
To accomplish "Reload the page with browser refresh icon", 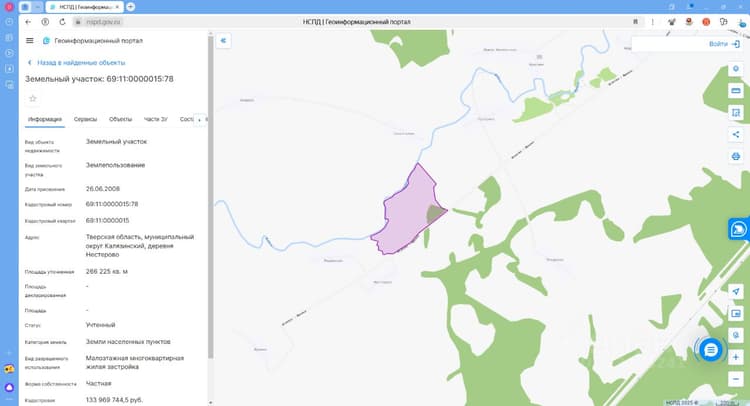I will coord(62,22).
